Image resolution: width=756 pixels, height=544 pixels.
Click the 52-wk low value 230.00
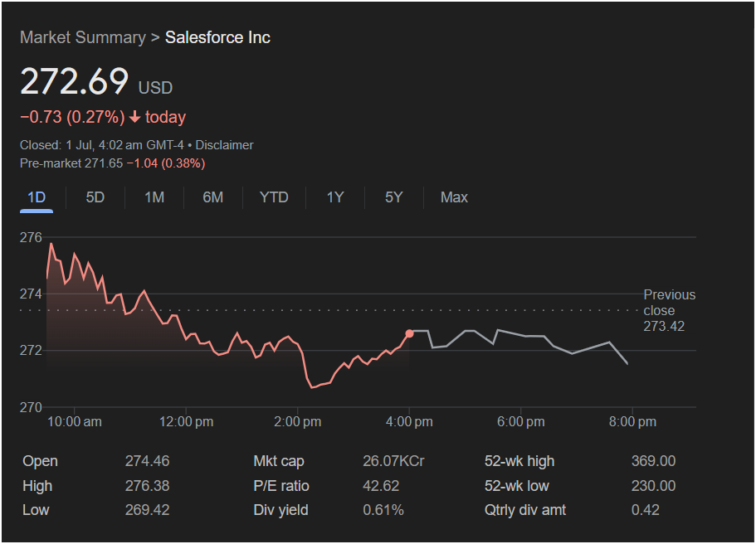pos(653,486)
